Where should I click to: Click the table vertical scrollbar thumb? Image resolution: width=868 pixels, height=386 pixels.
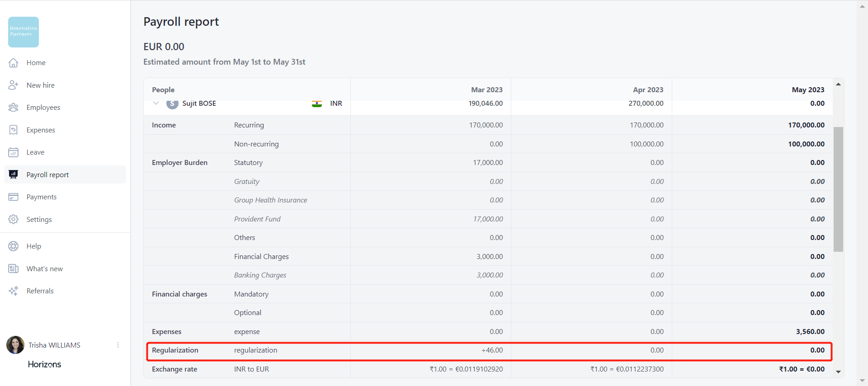coord(838,189)
